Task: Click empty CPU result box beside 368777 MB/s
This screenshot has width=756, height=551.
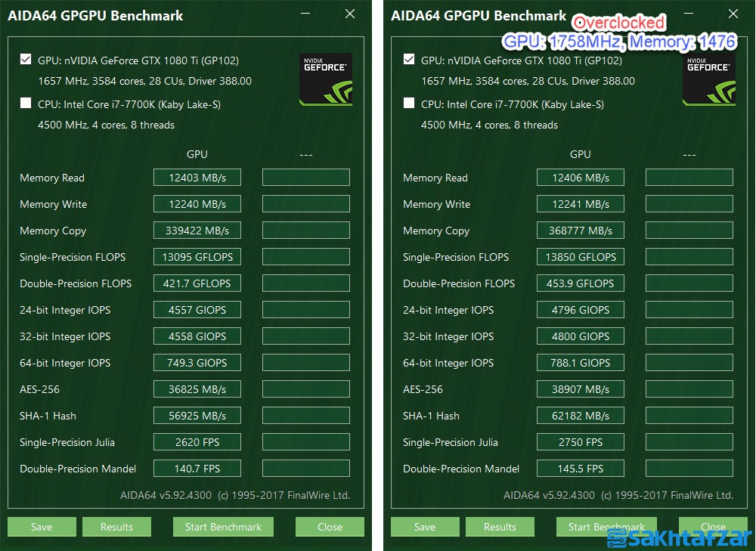Action: pos(689,231)
